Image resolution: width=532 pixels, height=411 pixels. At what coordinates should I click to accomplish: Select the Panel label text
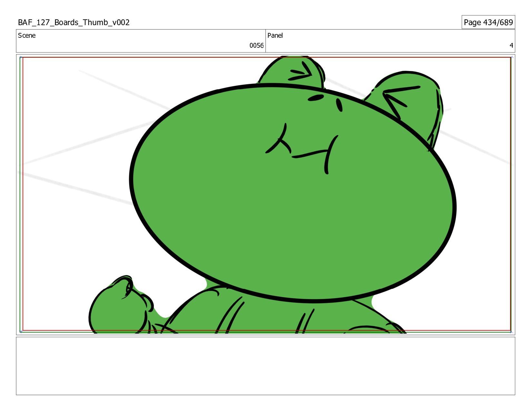click(x=275, y=35)
